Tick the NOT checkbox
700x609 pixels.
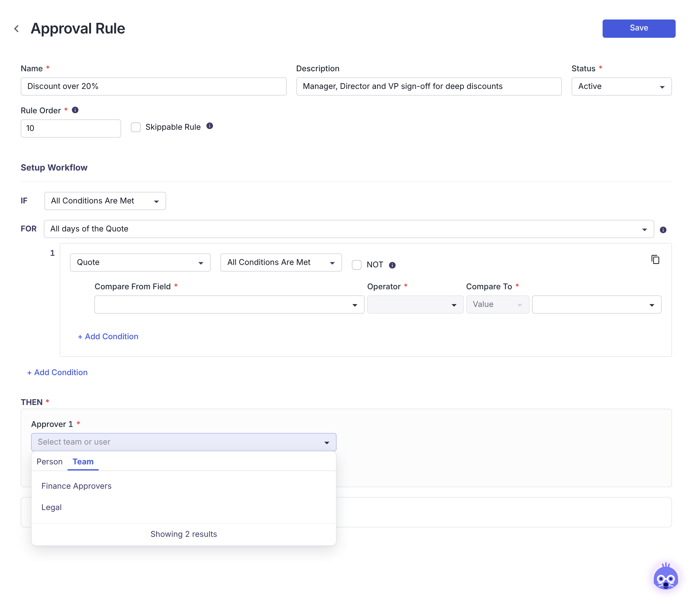357,265
